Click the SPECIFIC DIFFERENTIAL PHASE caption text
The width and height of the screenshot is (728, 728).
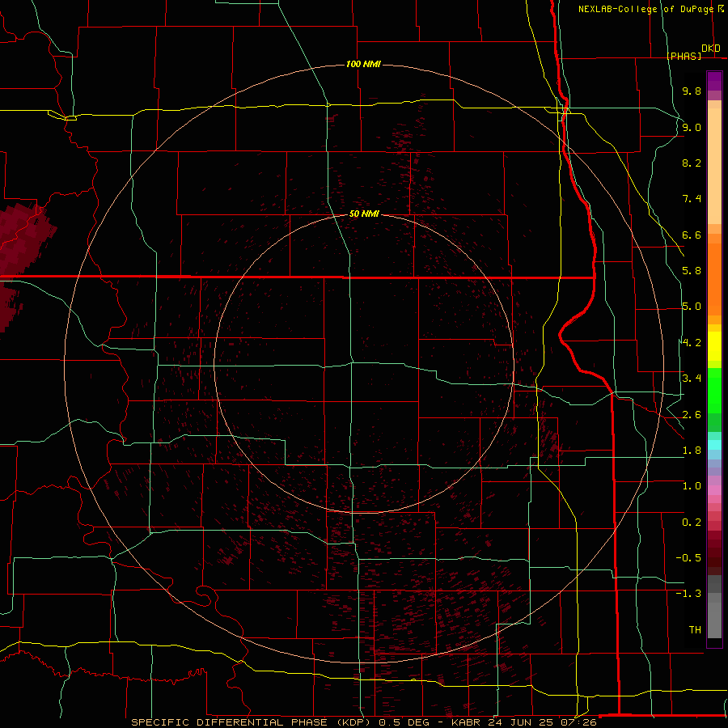coord(230,722)
